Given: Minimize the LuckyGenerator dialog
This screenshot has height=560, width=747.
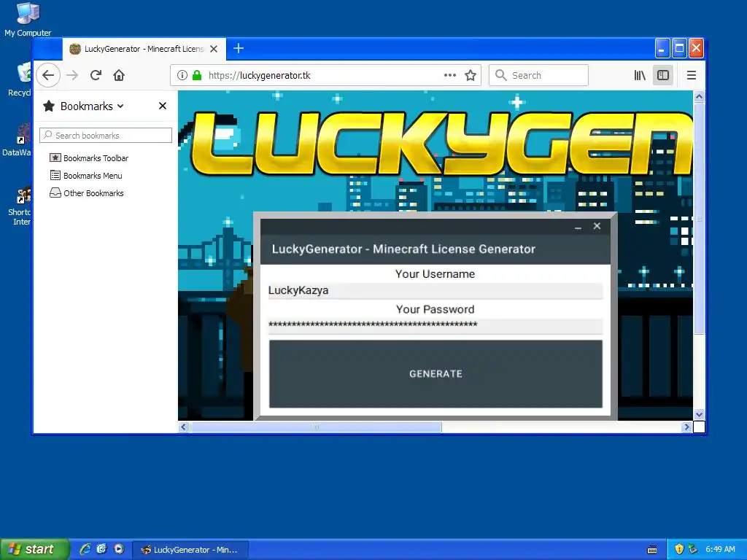Looking at the screenshot, I should [x=578, y=227].
